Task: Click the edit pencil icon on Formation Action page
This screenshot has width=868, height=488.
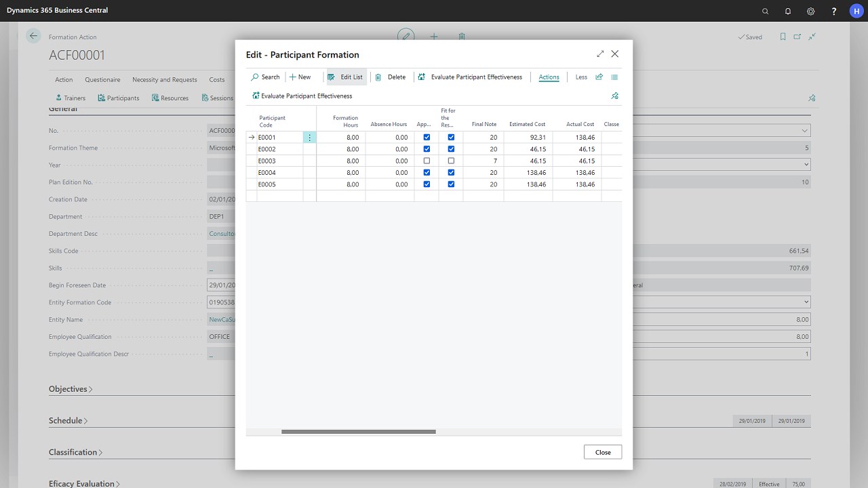Action: tap(406, 37)
